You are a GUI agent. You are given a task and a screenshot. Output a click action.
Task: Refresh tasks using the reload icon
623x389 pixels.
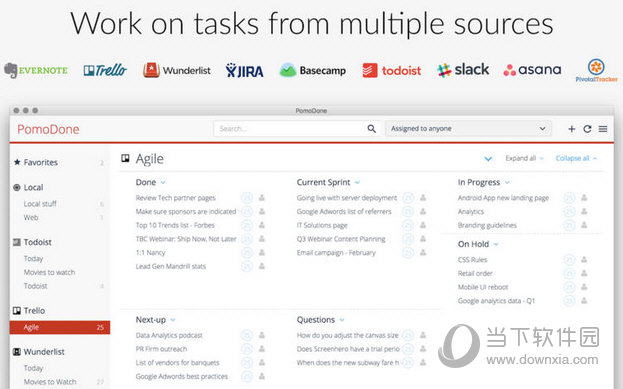coord(587,129)
